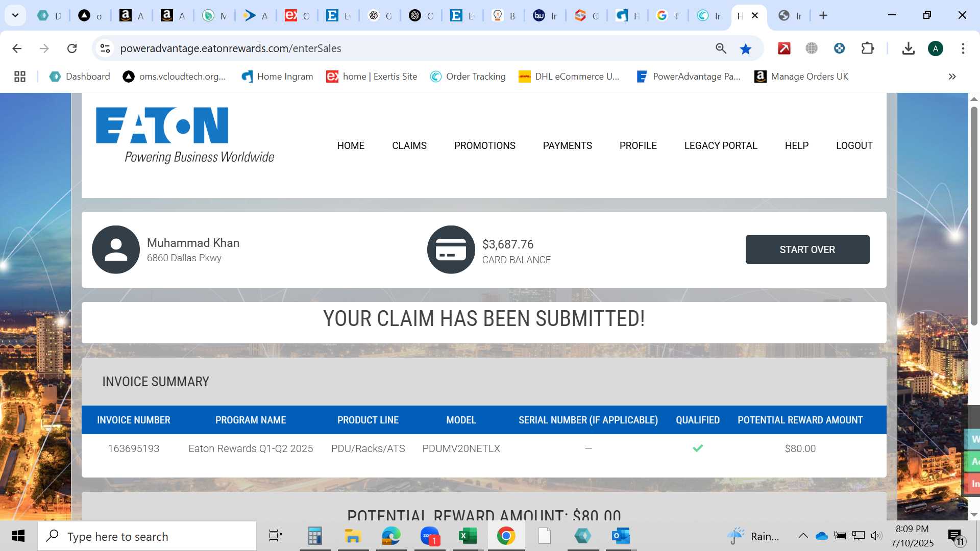This screenshot has height=551, width=980.
Task: Open the PowerAdvantage Pa... bookmark
Action: [x=689, y=77]
